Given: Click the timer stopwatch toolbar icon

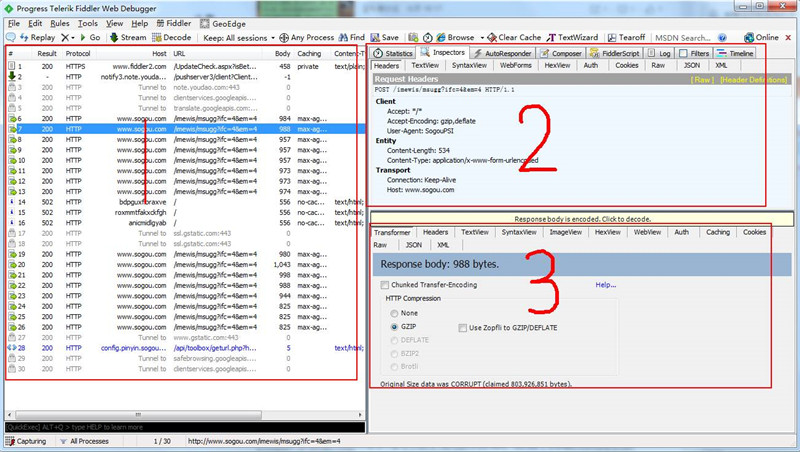Looking at the screenshot, I should [428, 37].
